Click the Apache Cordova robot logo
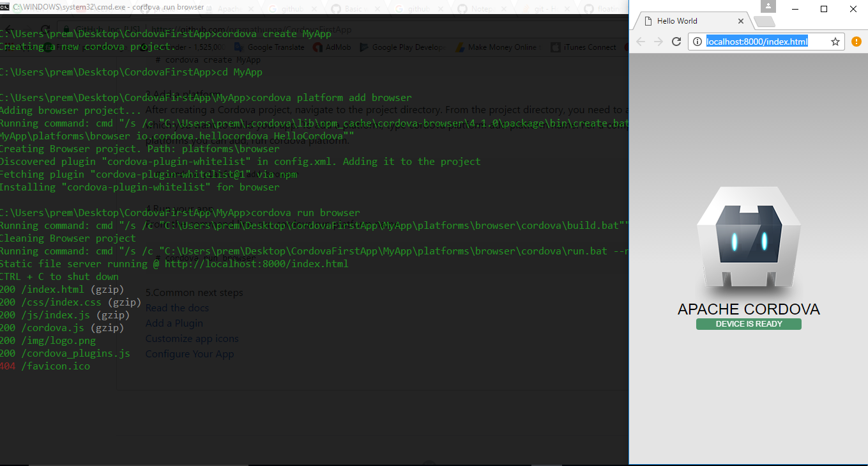Image resolution: width=868 pixels, height=466 pixels. [x=749, y=238]
